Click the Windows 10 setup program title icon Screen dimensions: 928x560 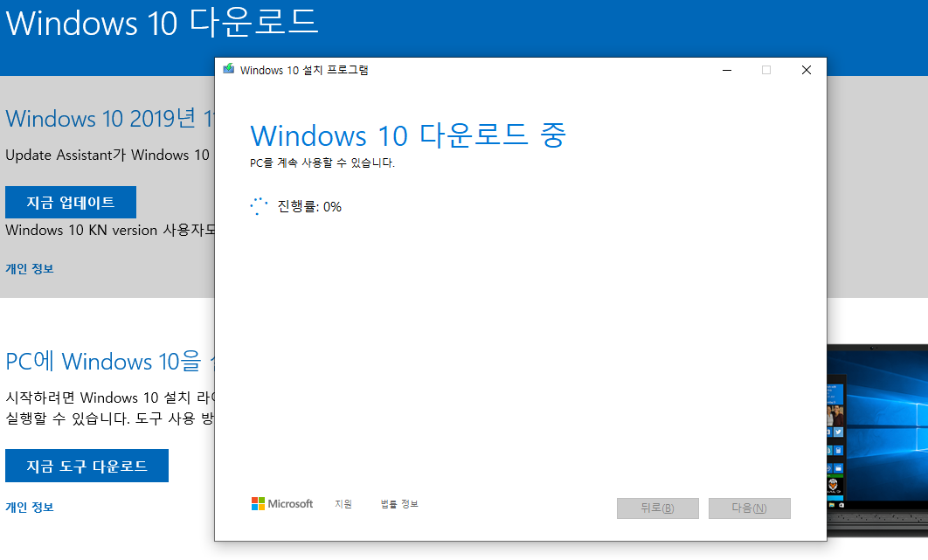tap(228, 69)
